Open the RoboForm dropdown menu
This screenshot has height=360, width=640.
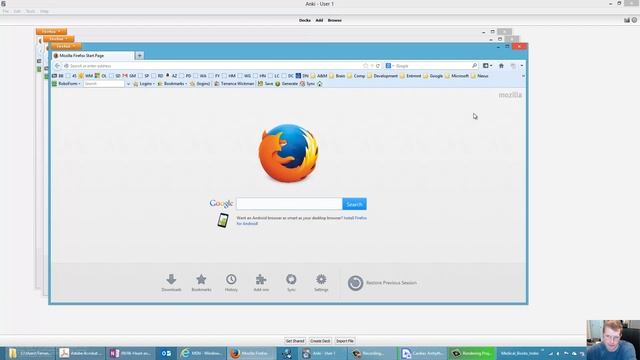66,84
